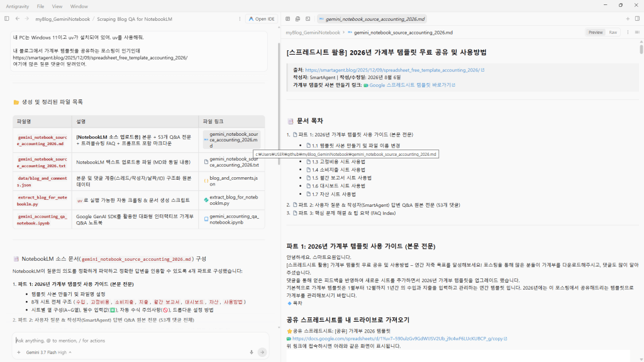
Task: Minimize the Antigravity window
Action: [605, 5]
